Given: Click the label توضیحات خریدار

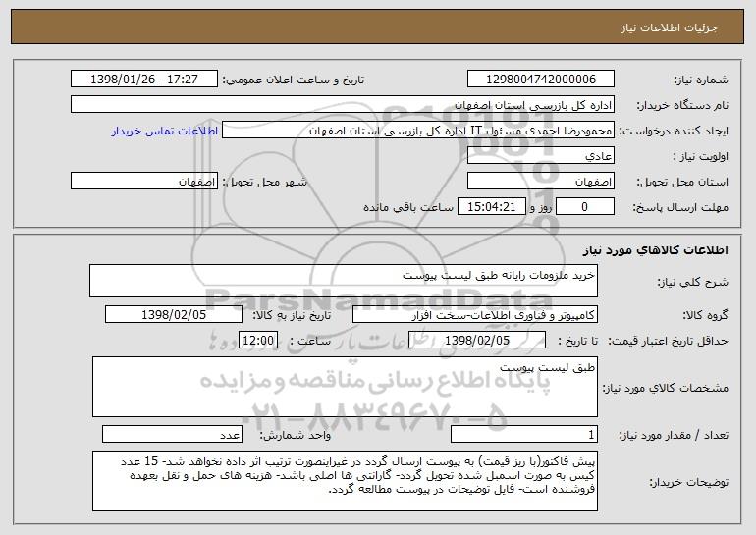Looking at the screenshot, I should point(688,482).
